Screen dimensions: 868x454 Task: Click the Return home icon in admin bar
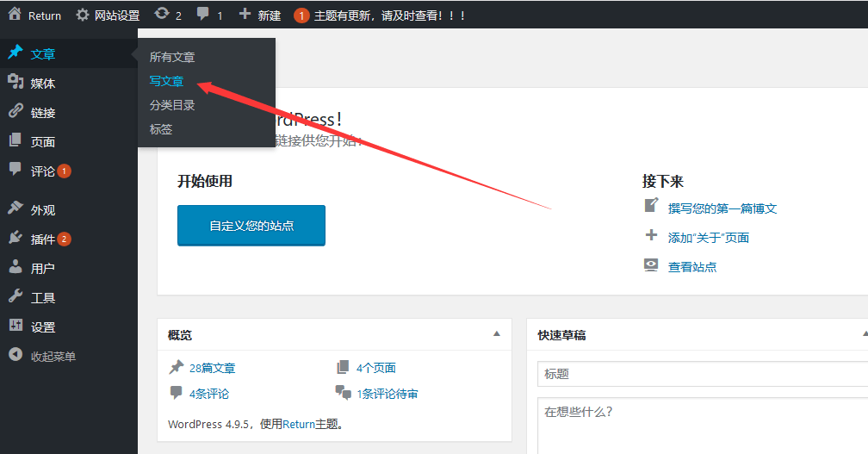(x=15, y=15)
